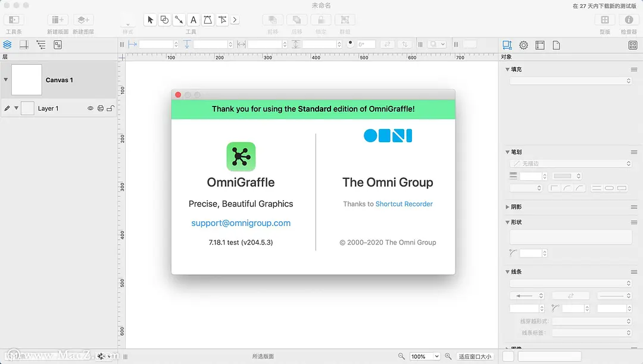
Task: Click the Layer 1 pencil edit indicator
Action: (x=7, y=108)
